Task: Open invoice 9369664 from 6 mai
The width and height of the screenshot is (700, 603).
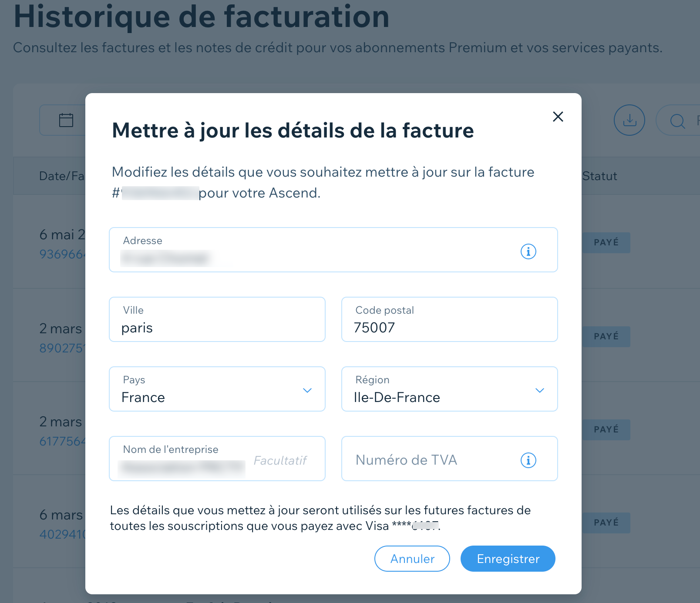Action: [x=63, y=255]
